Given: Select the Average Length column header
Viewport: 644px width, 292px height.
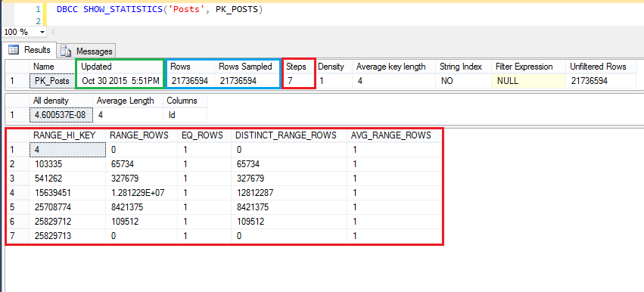Looking at the screenshot, I should pos(129,101).
